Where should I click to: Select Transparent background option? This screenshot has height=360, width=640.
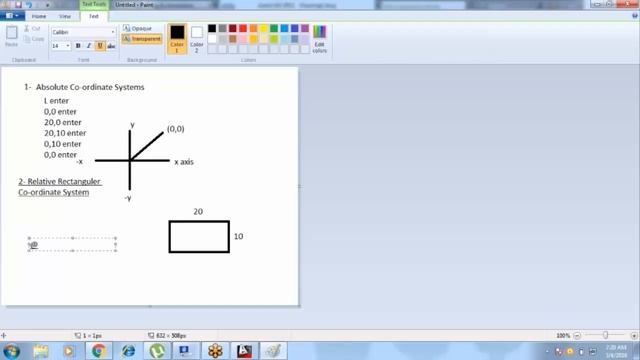[142, 39]
